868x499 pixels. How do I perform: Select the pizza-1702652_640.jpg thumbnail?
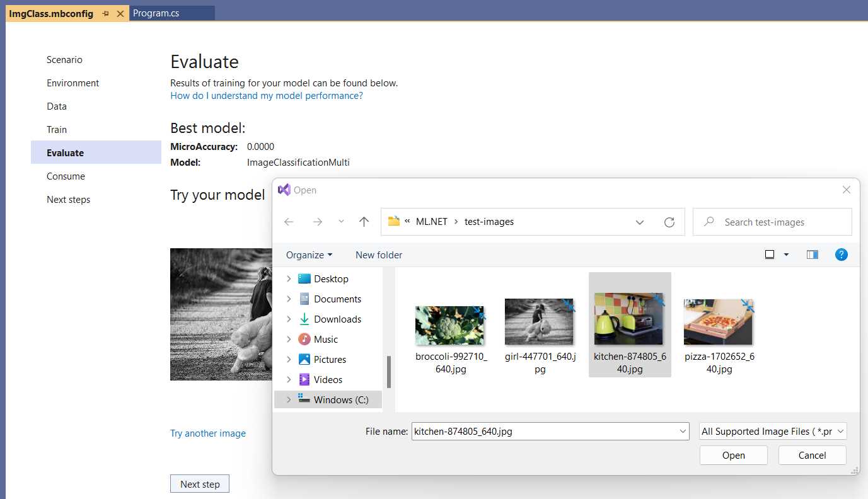click(x=719, y=321)
